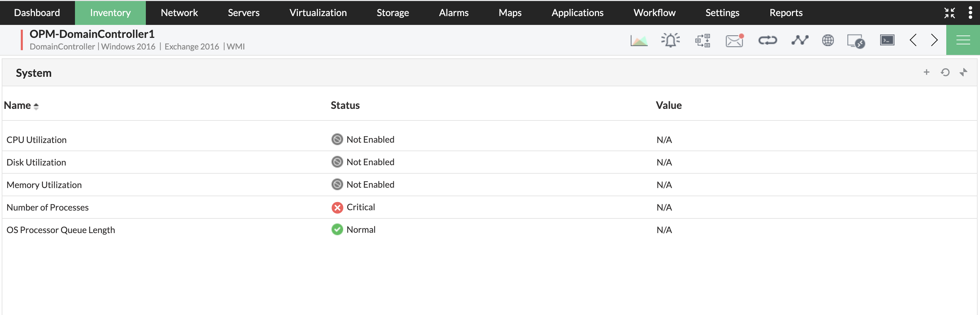Click the loop arrows icon
Screen dimensions: 980x315
(x=767, y=40)
